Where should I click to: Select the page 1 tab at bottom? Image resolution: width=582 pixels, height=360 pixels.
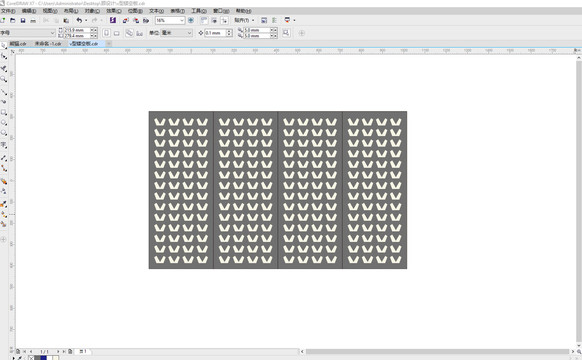tap(82, 351)
